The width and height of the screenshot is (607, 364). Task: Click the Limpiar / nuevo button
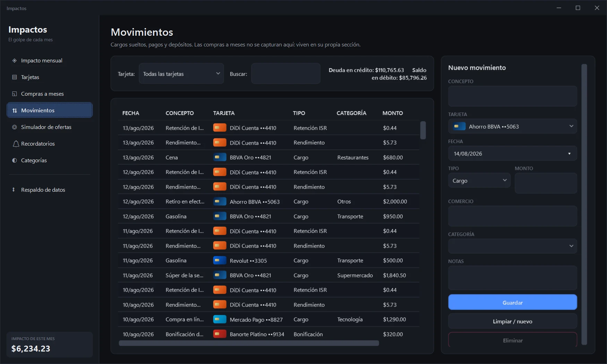point(512,321)
